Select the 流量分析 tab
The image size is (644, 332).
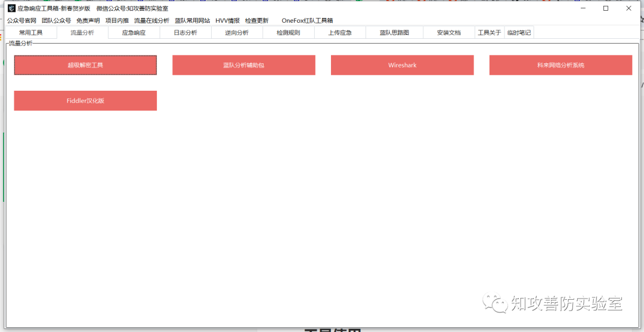coord(82,33)
